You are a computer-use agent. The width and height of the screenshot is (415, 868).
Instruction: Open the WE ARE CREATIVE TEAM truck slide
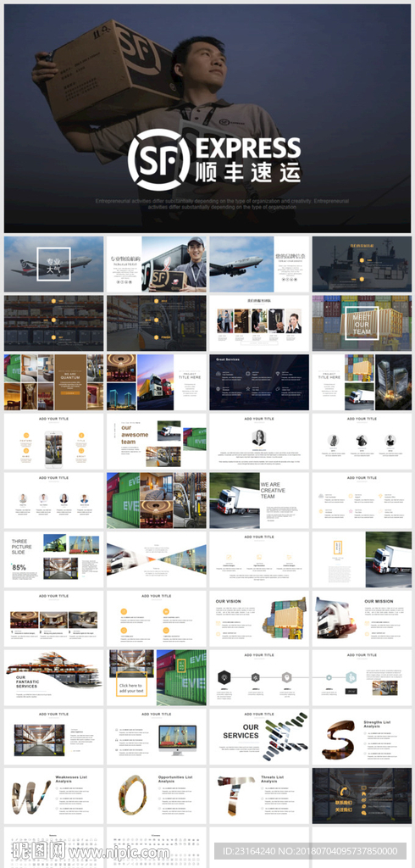(x=259, y=500)
